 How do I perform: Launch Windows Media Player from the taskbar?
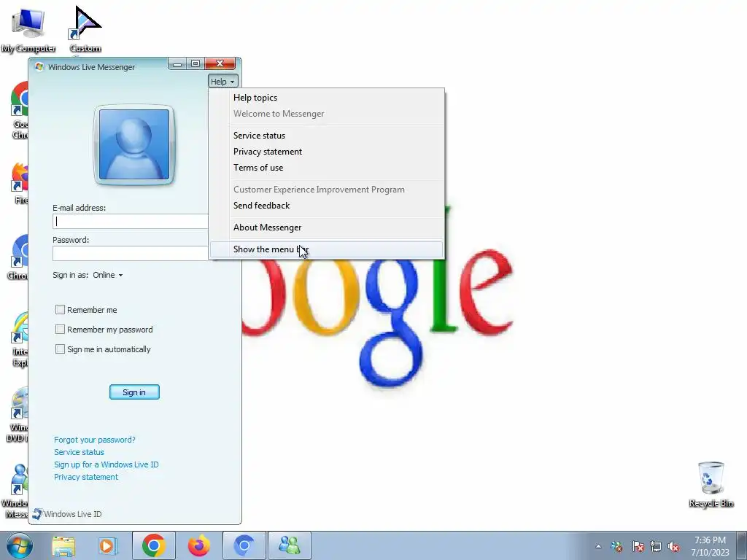108,545
